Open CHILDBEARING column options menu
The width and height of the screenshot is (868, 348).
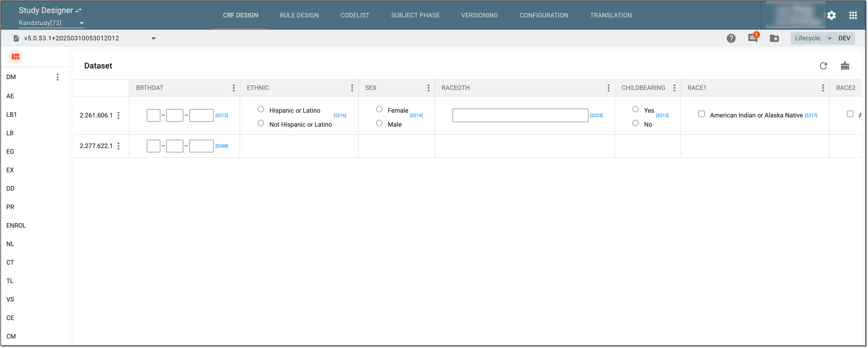tap(675, 88)
